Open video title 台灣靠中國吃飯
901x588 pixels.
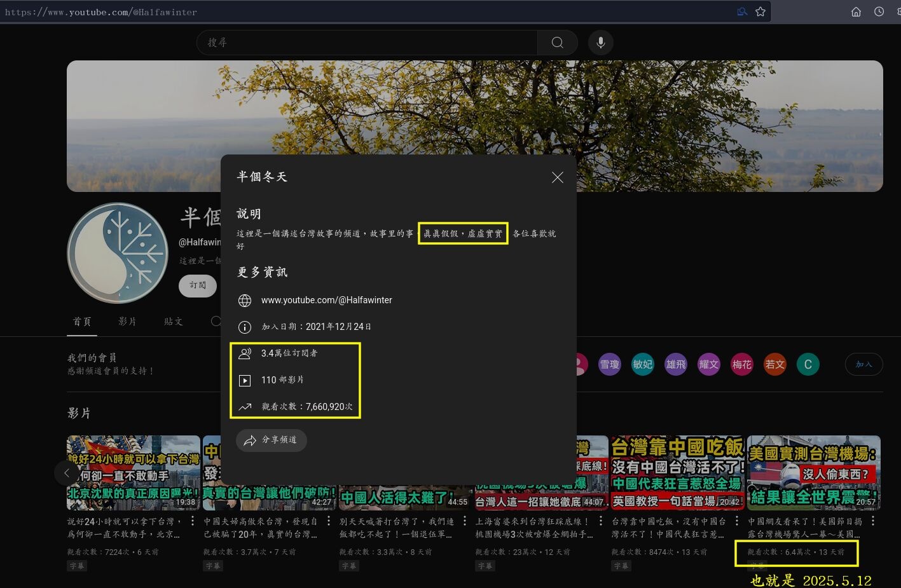[x=669, y=528]
